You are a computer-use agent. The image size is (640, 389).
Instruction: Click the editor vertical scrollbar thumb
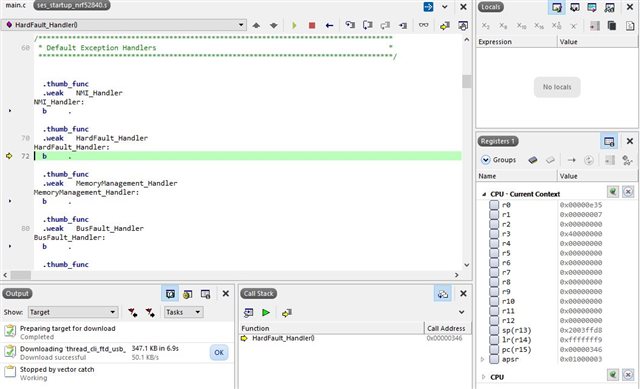click(467, 81)
